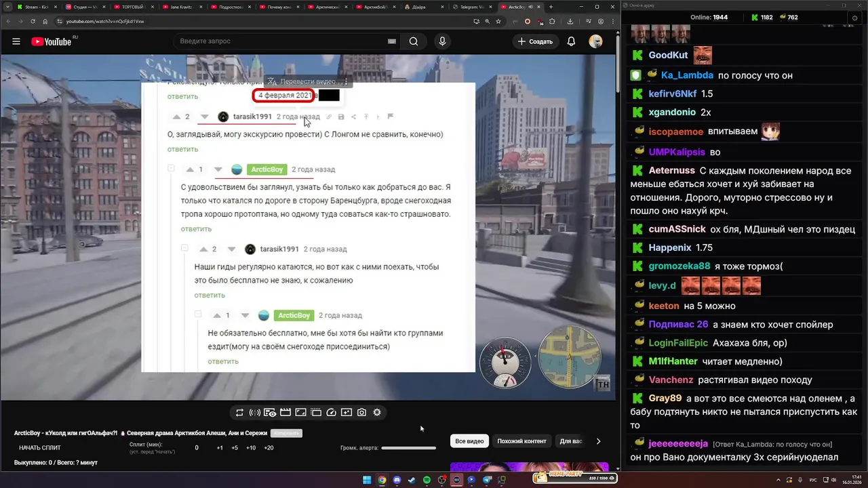Switch to the Почему кон tab
The height and width of the screenshot is (488, 868).
point(279,7)
